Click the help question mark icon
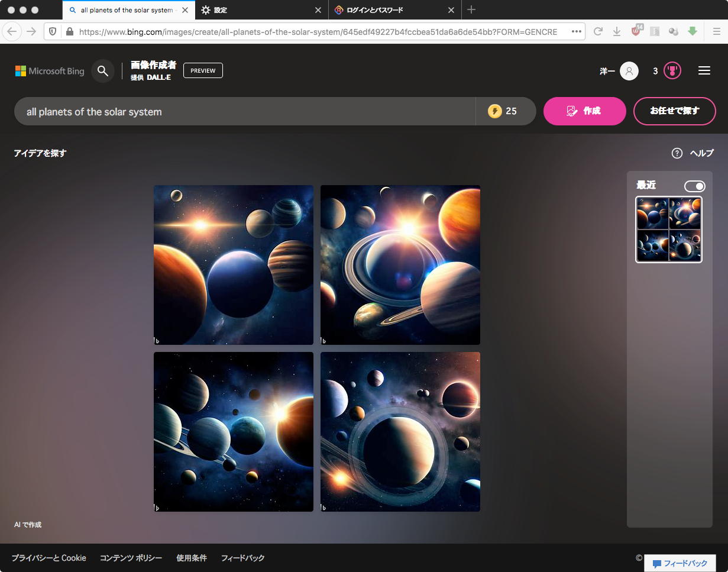 click(677, 153)
